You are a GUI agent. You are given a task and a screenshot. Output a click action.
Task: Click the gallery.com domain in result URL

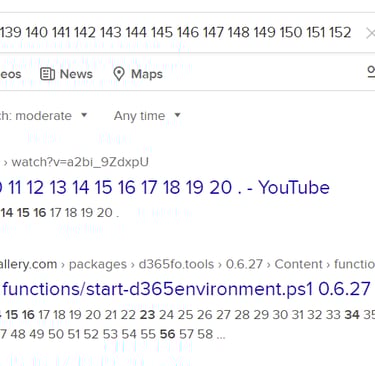point(28,264)
